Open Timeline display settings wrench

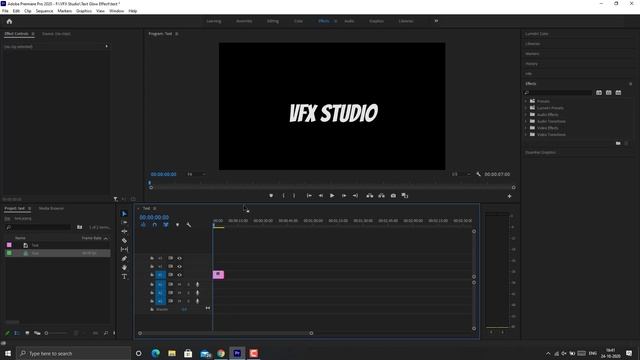pyautogui.click(x=189, y=225)
